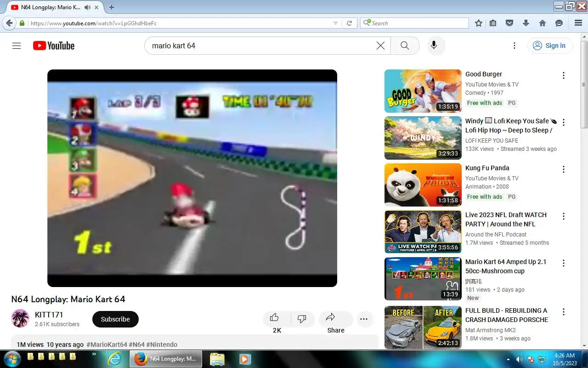Open YouTube settings three-dot menu near Sign in

click(514, 46)
